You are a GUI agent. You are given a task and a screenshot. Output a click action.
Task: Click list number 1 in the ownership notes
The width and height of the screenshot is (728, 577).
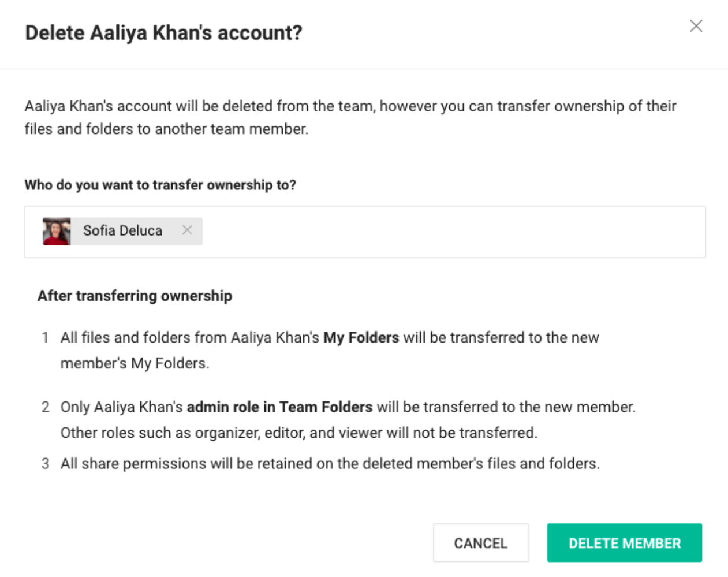(45, 337)
